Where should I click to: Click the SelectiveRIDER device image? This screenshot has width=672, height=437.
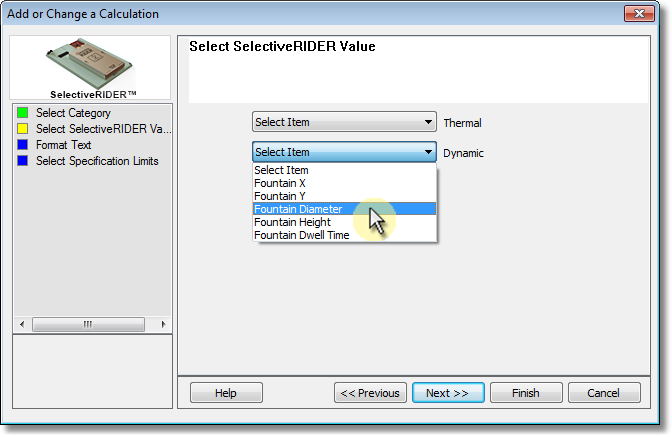pyautogui.click(x=90, y=64)
